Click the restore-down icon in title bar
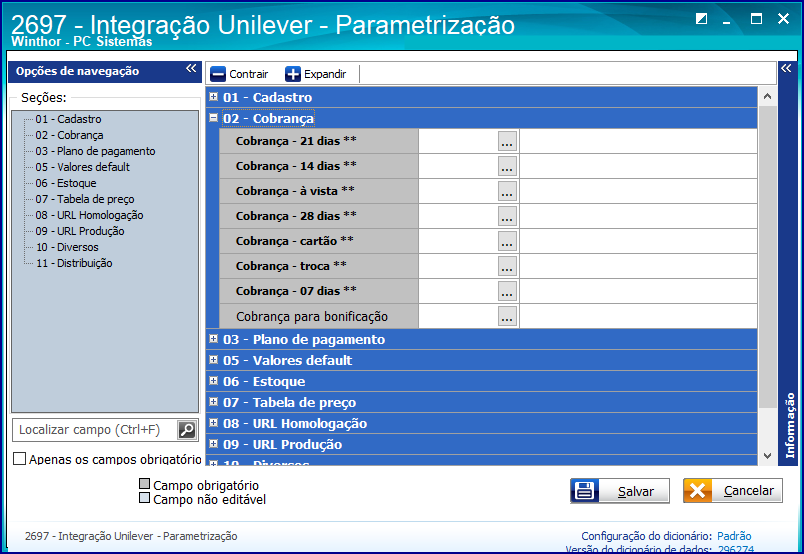This screenshot has width=804, height=554. [x=701, y=19]
